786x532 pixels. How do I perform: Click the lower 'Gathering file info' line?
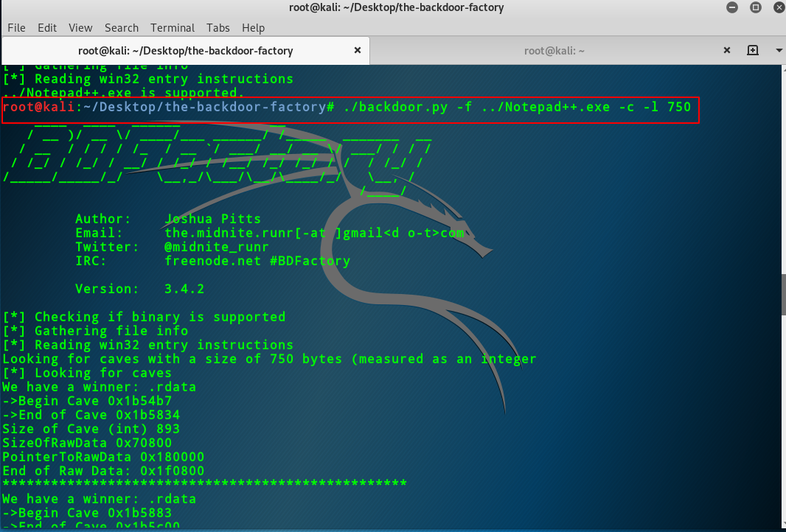pyautogui.click(x=95, y=331)
